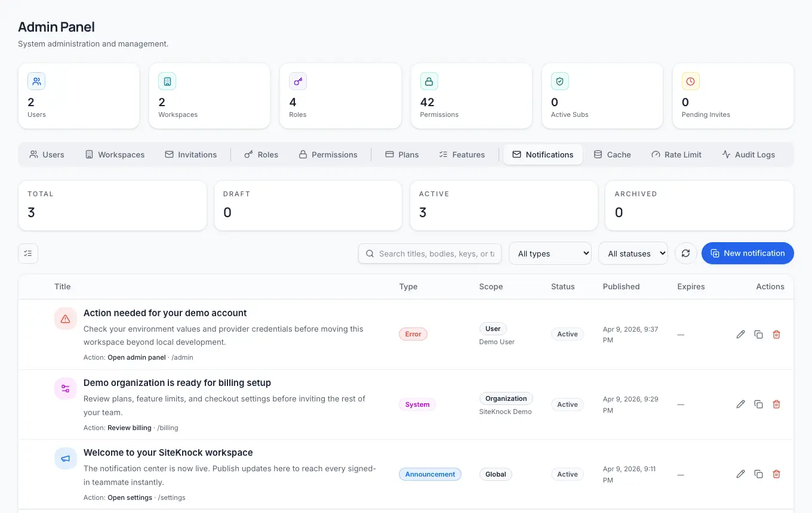
Task: Go to the Permissions tab
Action: coord(328,154)
